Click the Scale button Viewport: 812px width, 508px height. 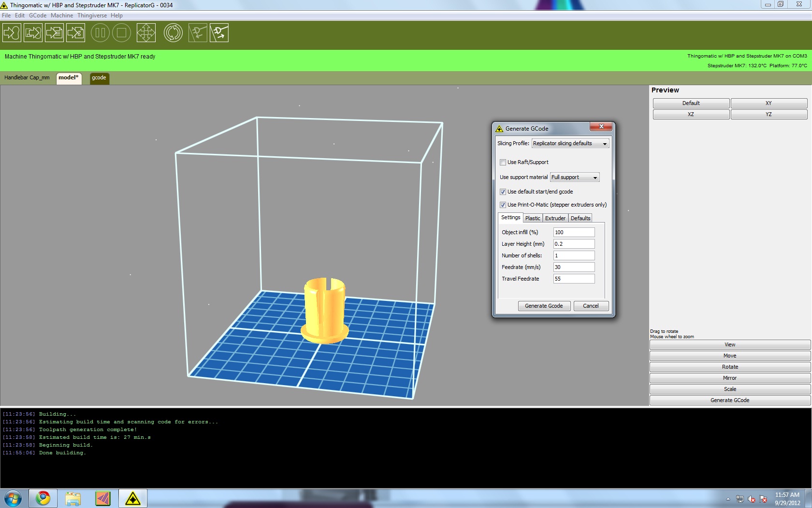coord(730,389)
